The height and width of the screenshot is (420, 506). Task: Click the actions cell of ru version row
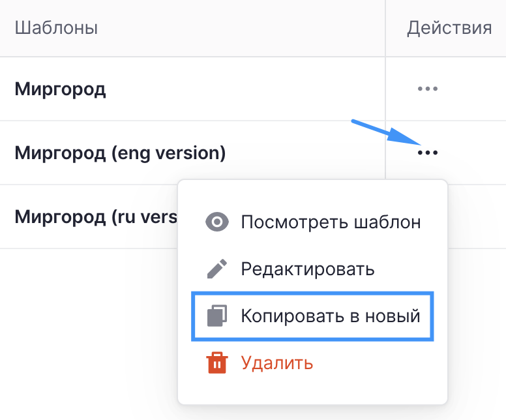(x=477, y=217)
